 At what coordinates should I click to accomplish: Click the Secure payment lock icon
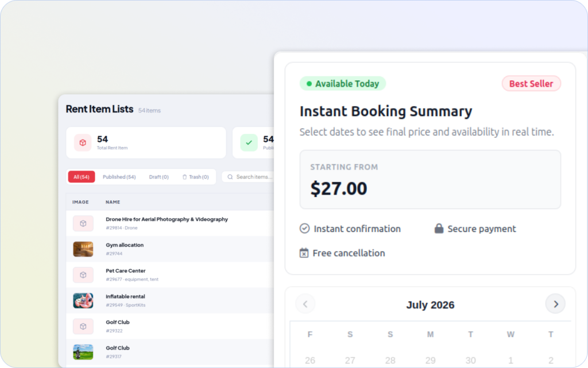439,228
